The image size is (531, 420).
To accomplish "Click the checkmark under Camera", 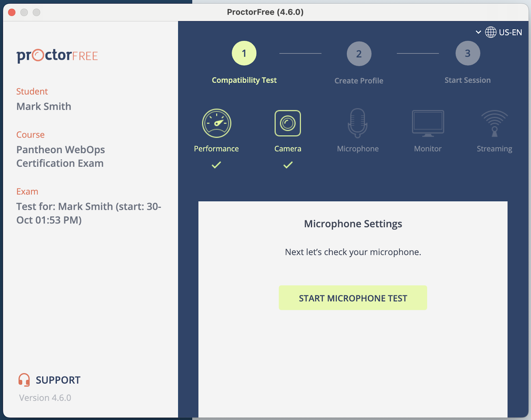I will 288,165.
